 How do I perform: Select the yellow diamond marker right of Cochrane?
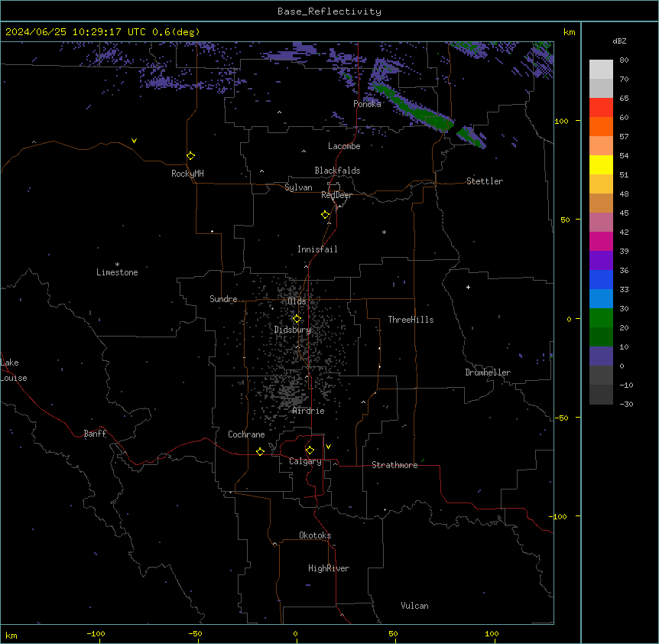pos(260,451)
